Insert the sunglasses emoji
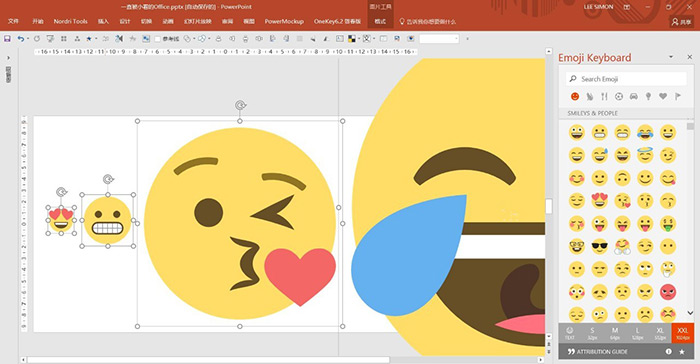700x364 pixels. pyautogui.click(x=600, y=246)
